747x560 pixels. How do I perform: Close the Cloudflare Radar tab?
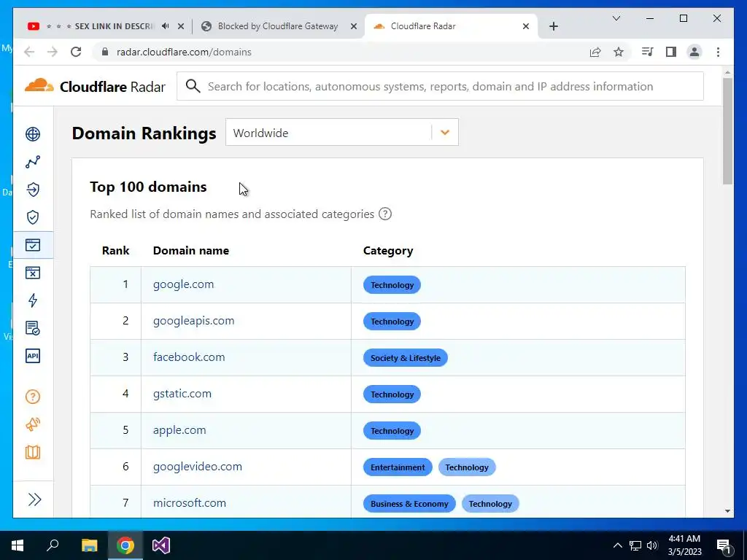pos(526,26)
